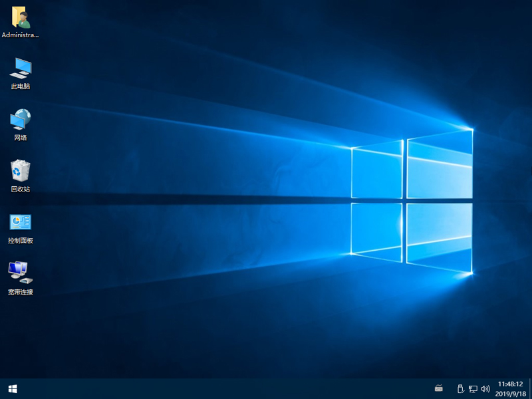The width and height of the screenshot is (532, 399).
Task: Click the volume speaker icon in tray
Action: [x=485, y=388]
